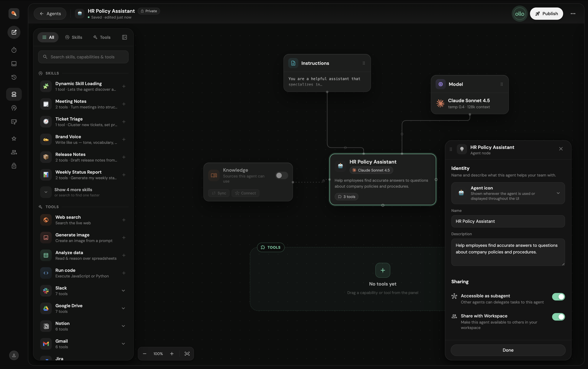Expand the Slack tools group
The image size is (588, 369).
pos(123,291)
